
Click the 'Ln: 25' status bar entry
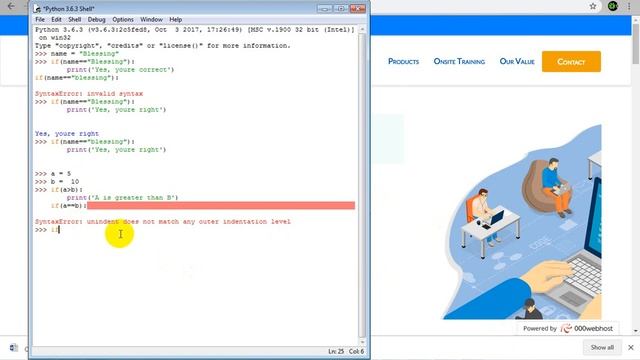[x=336, y=351]
